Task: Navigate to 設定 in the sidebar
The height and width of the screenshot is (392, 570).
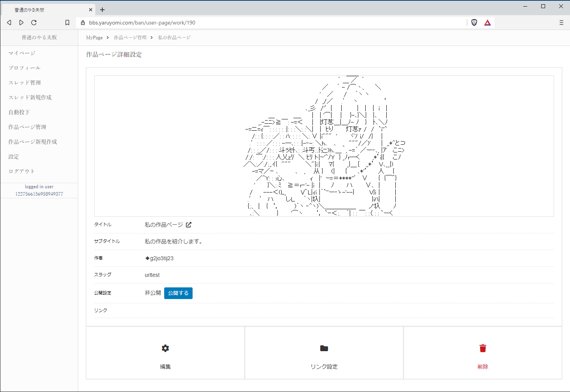Action: 13,156
